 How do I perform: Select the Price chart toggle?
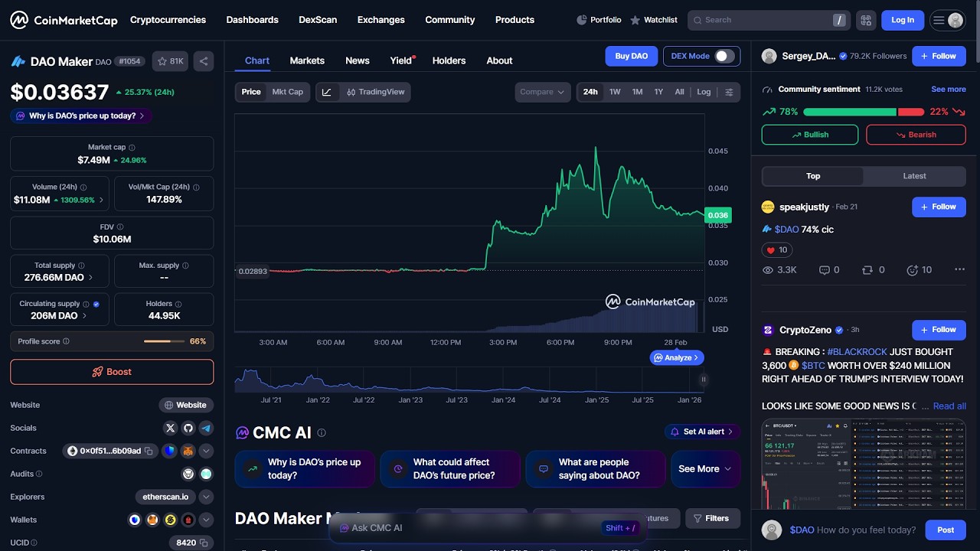[x=251, y=92]
